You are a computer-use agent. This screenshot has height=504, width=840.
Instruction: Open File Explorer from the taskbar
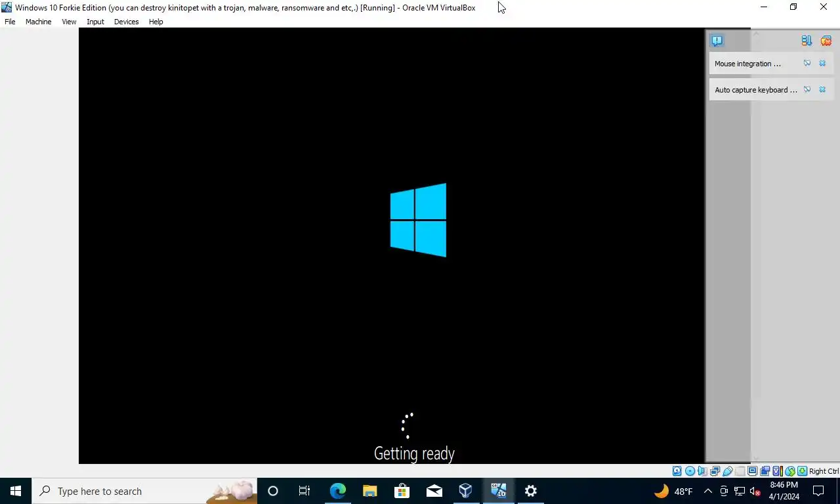pos(369,491)
